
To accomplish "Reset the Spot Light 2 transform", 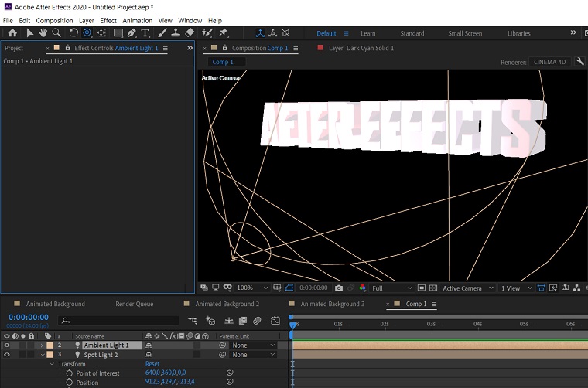I will point(152,364).
